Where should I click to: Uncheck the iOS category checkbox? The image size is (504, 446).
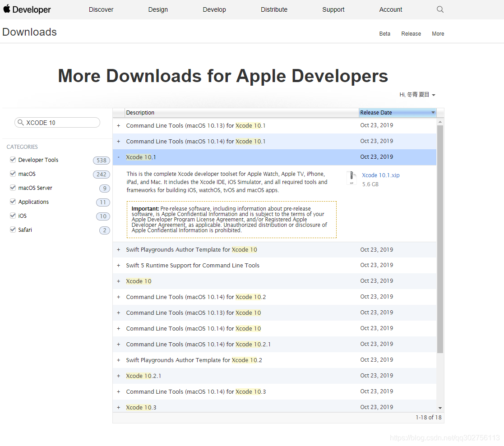(x=13, y=216)
